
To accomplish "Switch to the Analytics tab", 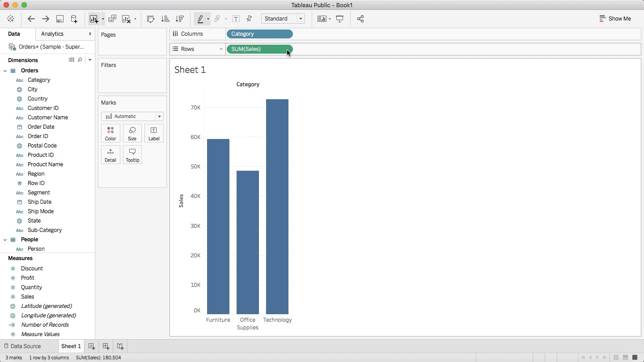I will (52, 34).
